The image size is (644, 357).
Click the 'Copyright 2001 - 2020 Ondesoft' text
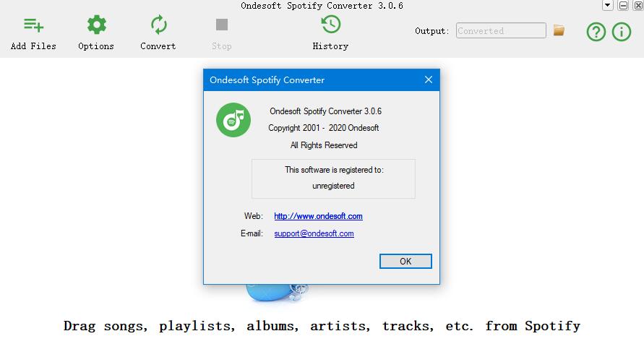tap(324, 128)
